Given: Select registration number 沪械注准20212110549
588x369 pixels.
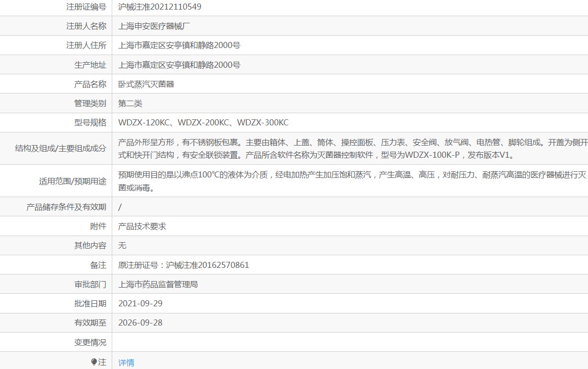Looking at the screenshot, I should (160, 7).
